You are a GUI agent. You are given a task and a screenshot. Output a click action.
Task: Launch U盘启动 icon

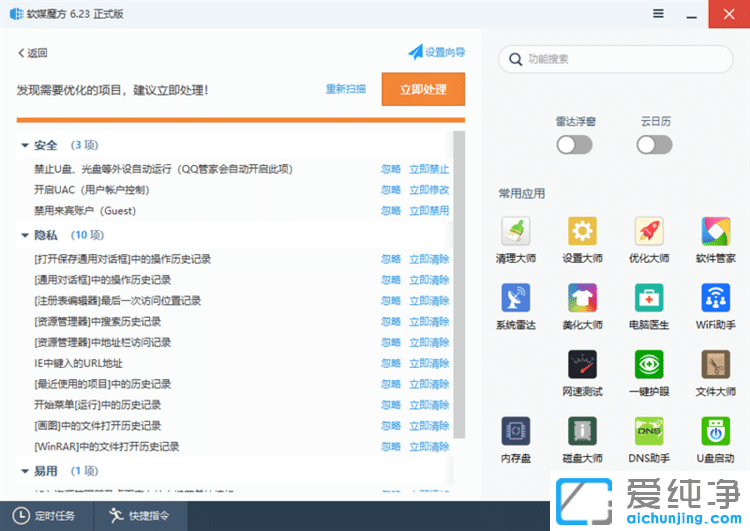click(x=716, y=431)
